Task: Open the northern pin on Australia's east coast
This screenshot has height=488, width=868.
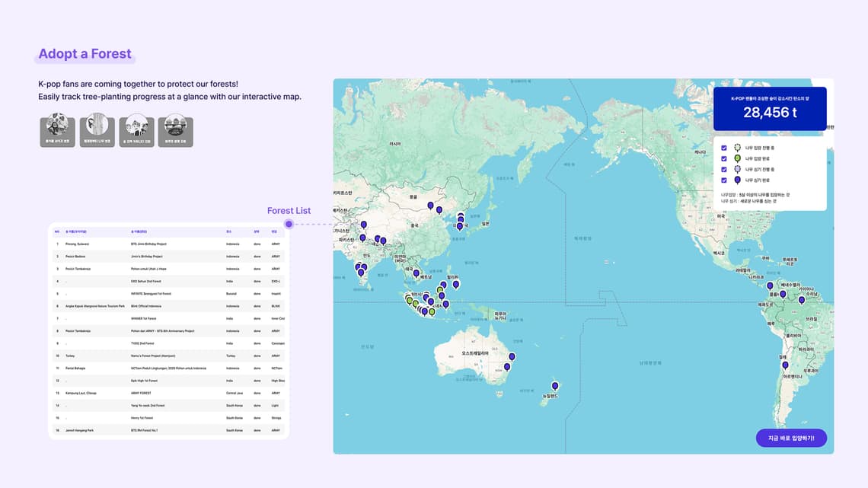Action: [x=512, y=357]
